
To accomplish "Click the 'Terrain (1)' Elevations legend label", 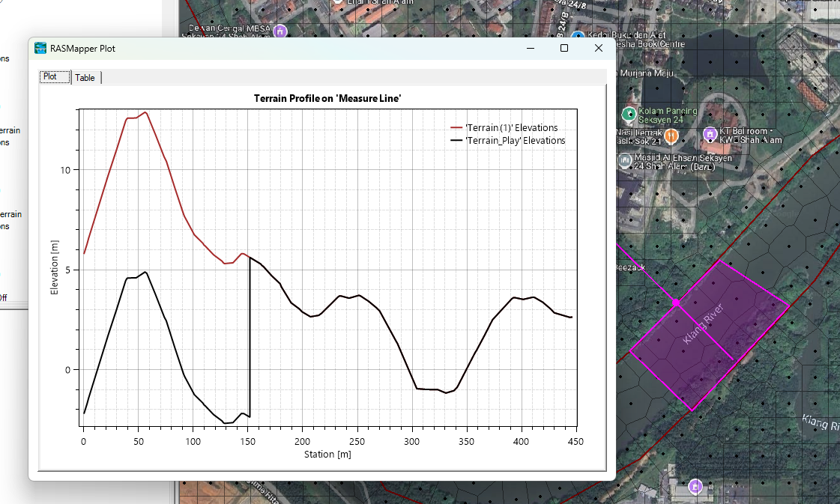I will pyautogui.click(x=511, y=128).
